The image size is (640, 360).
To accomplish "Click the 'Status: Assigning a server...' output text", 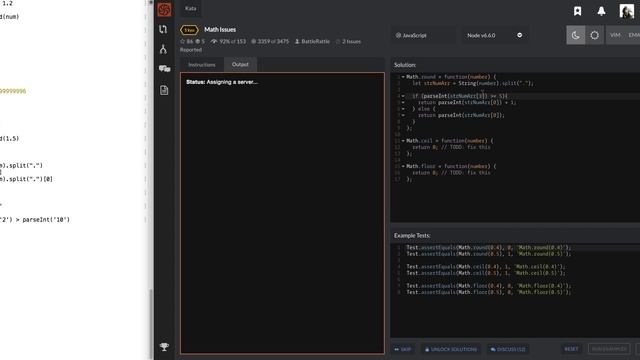I will coord(222,82).
